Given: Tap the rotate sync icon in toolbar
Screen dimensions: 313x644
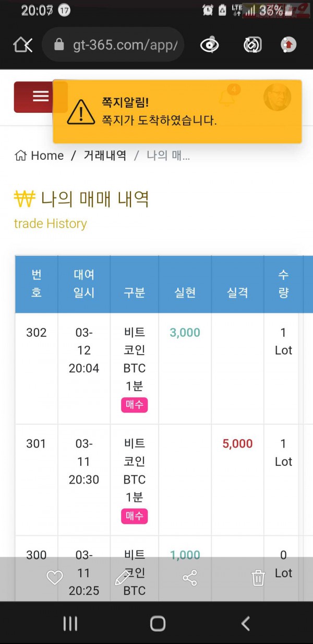Looking at the screenshot, I should 252,45.
